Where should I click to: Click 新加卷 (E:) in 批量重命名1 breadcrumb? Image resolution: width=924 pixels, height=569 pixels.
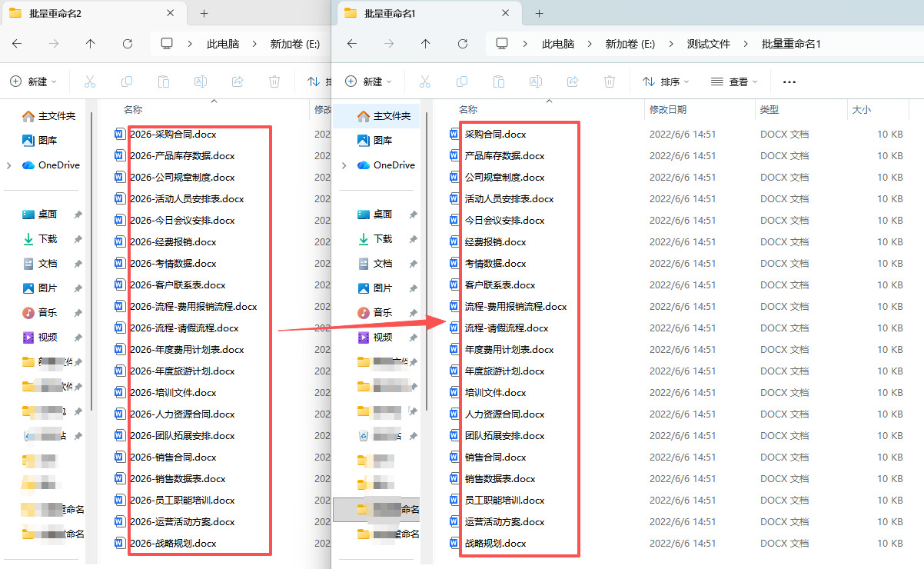click(630, 44)
